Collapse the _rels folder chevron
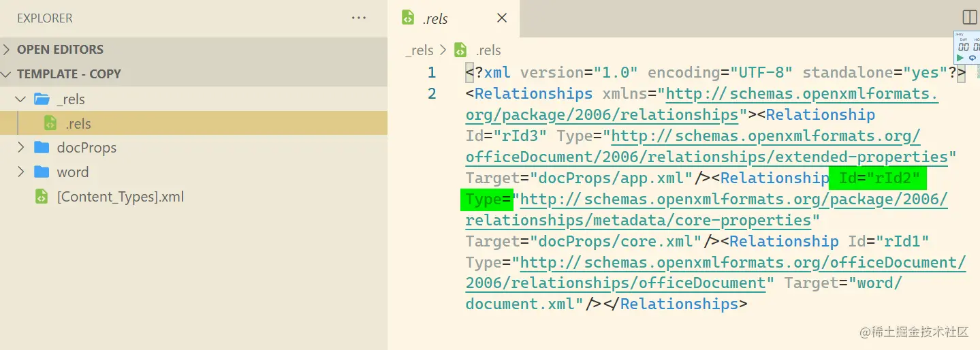Screen dimensions: 980x350 coord(20,99)
